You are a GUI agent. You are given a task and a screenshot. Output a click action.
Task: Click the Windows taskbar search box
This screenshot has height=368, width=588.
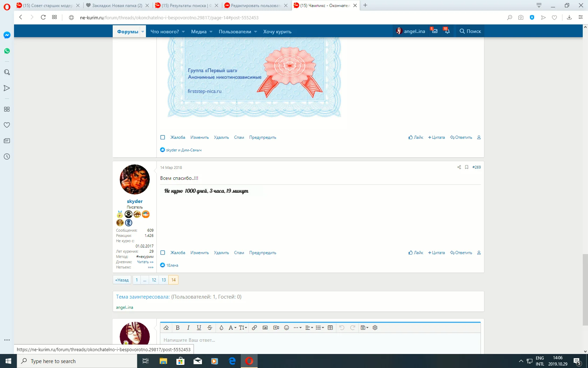coord(77,361)
